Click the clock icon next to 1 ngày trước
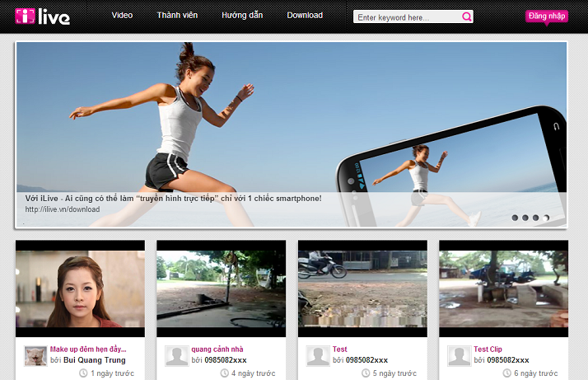The width and height of the screenshot is (588, 380). click(83, 373)
